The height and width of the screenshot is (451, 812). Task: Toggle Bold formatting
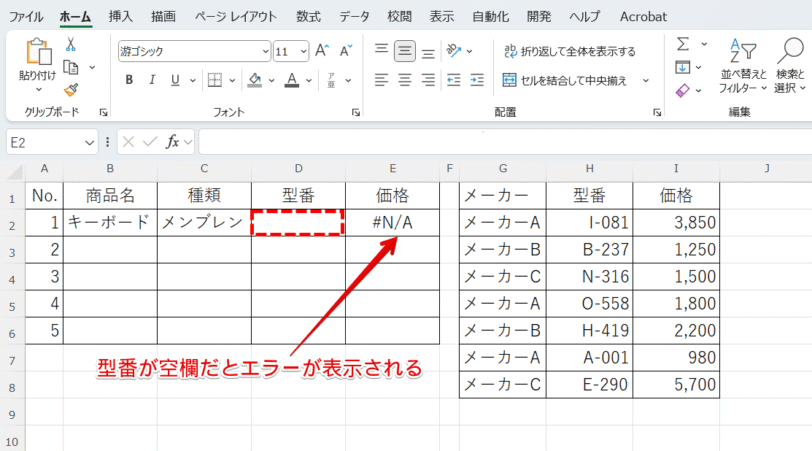tap(129, 80)
